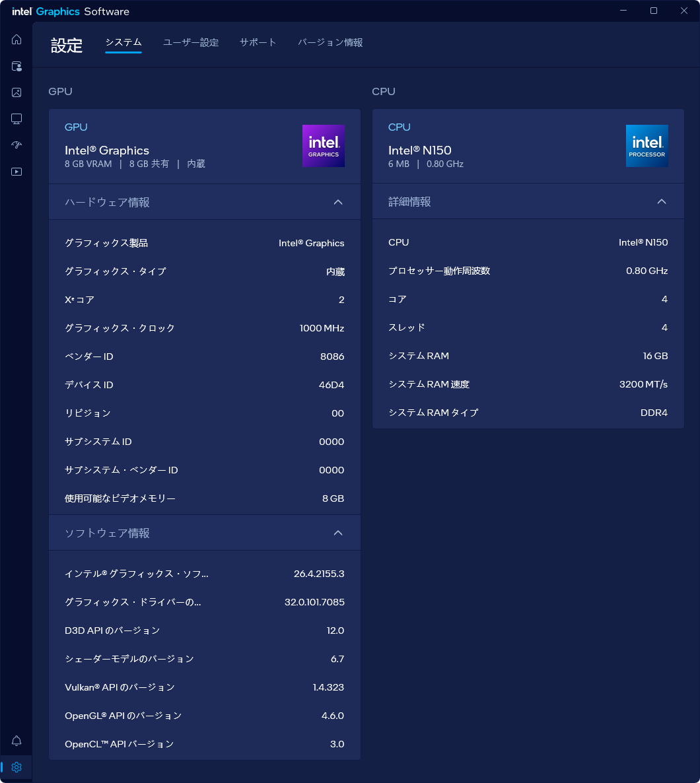Open the games profile sidebar icon
The height and width of the screenshot is (783, 700).
pos(17,66)
